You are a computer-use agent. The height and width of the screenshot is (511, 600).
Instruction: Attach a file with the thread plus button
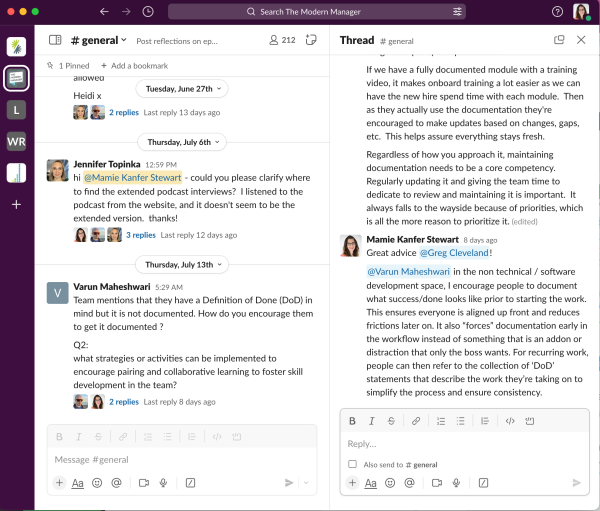352,483
